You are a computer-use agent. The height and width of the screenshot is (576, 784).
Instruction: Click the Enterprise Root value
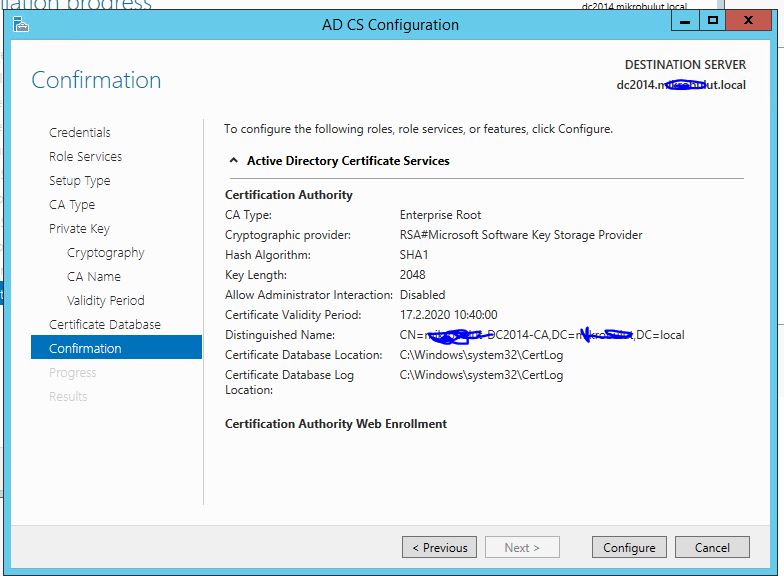[440, 215]
